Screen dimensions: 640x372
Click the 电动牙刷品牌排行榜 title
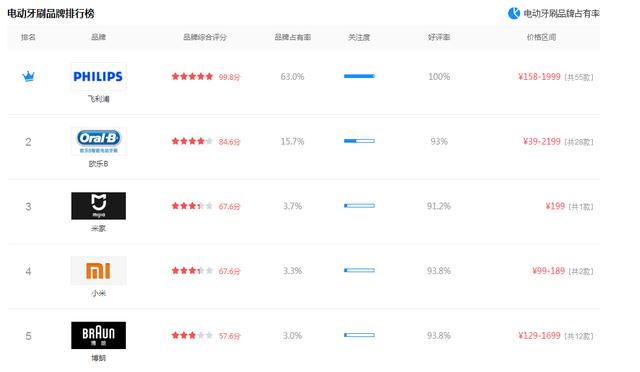click(51, 13)
